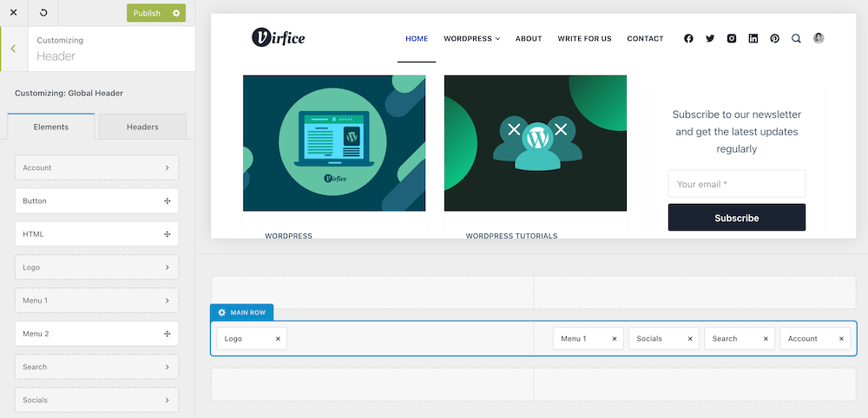Image resolution: width=868 pixels, height=418 pixels.
Task: Remove Logo from the main row
Action: click(278, 338)
